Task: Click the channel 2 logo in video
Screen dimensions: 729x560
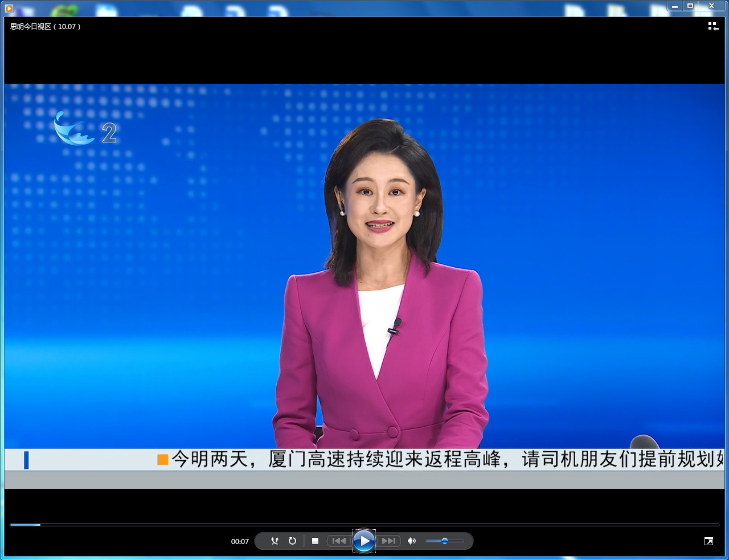Action: 85,130
